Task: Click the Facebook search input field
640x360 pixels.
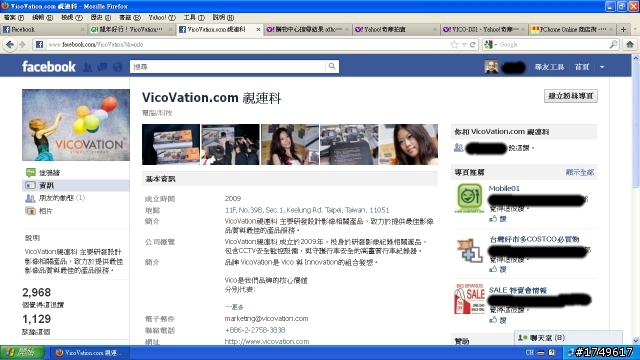Action: (228, 67)
